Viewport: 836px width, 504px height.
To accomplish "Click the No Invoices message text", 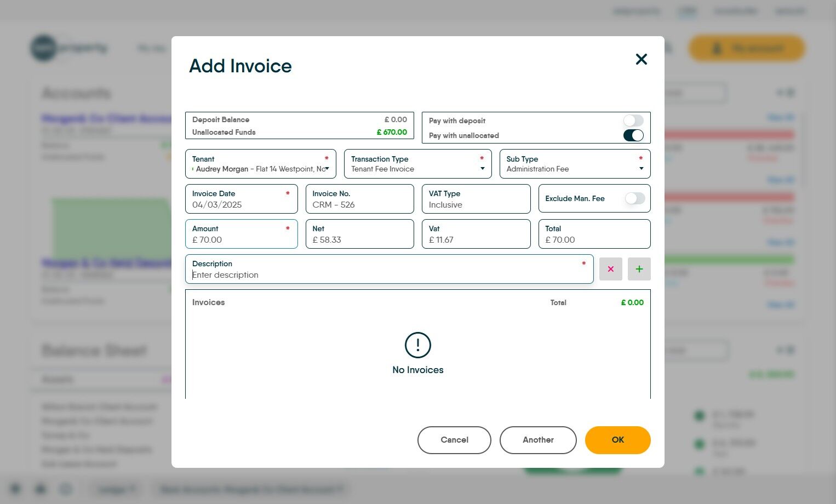I will point(418,370).
